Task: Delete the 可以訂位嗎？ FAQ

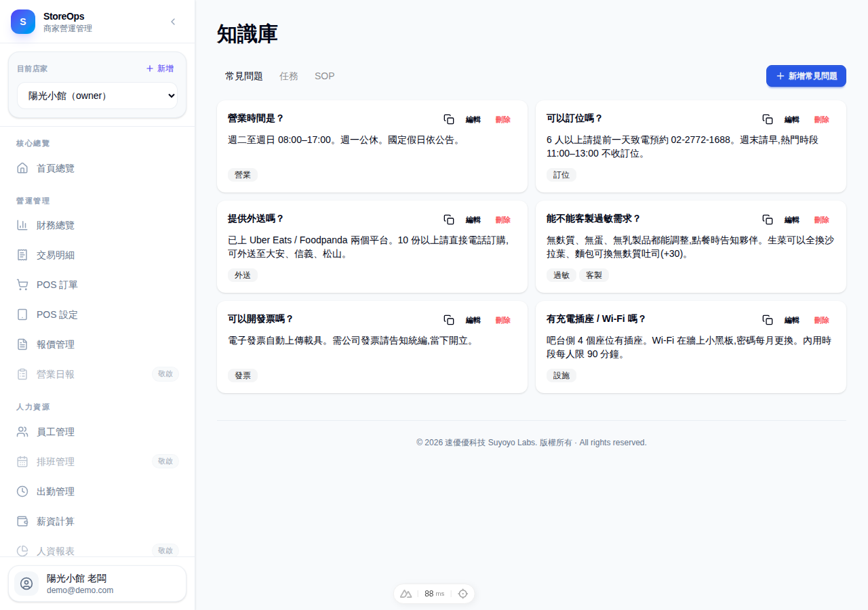Action: click(822, 119)
